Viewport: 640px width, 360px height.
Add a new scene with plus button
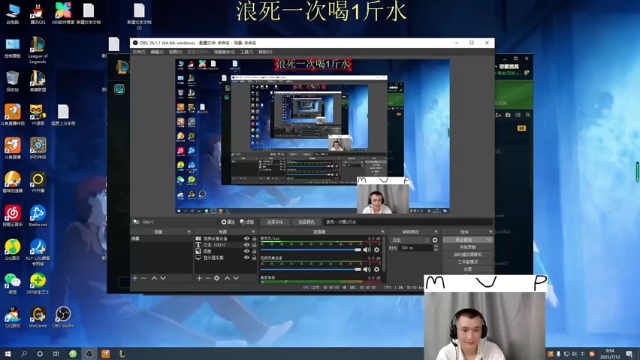point(135,278)
